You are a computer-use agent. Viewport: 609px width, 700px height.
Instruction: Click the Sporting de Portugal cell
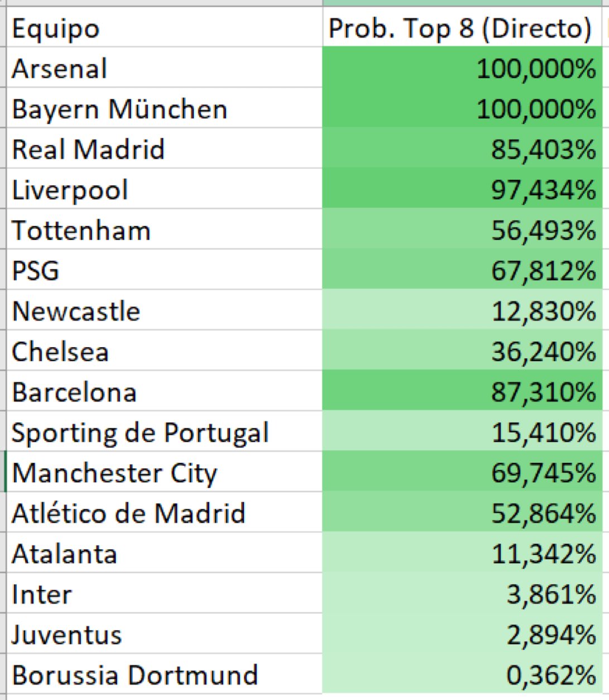pos(165,433)
